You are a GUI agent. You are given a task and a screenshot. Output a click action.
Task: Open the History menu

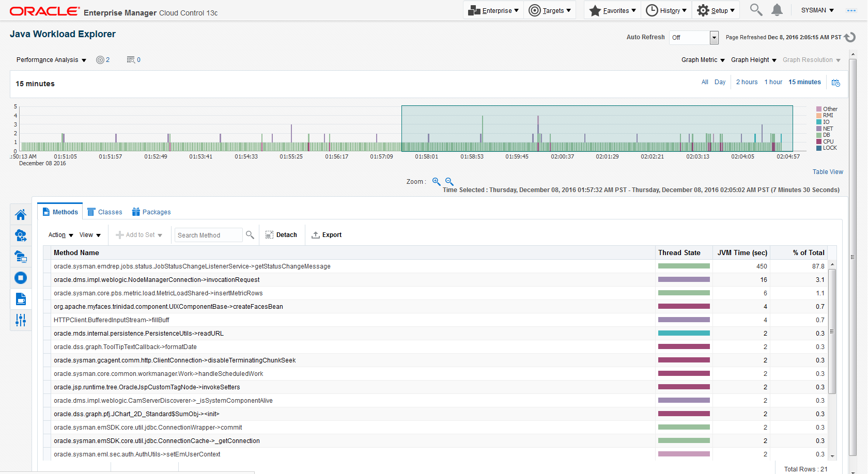pos(667,10)
